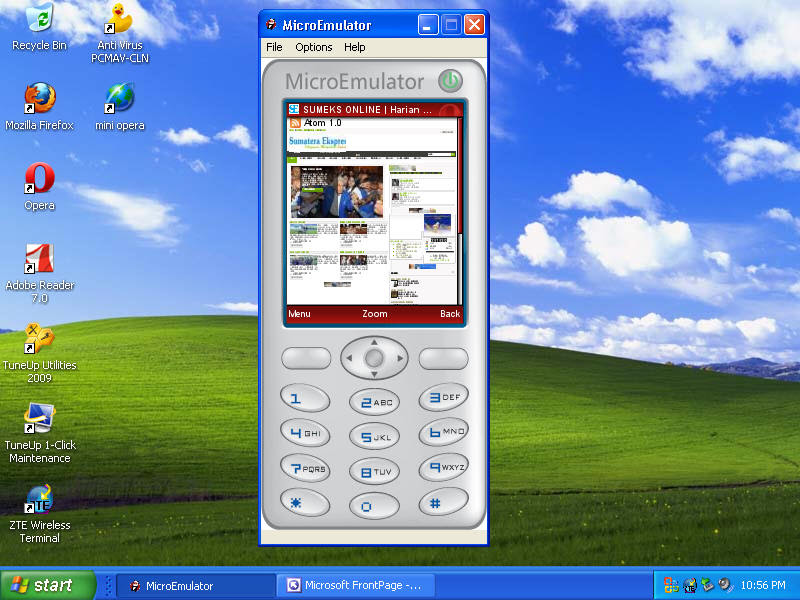Click the right soft key button
This screenshot has width=800, height=600.
point(443,358)
